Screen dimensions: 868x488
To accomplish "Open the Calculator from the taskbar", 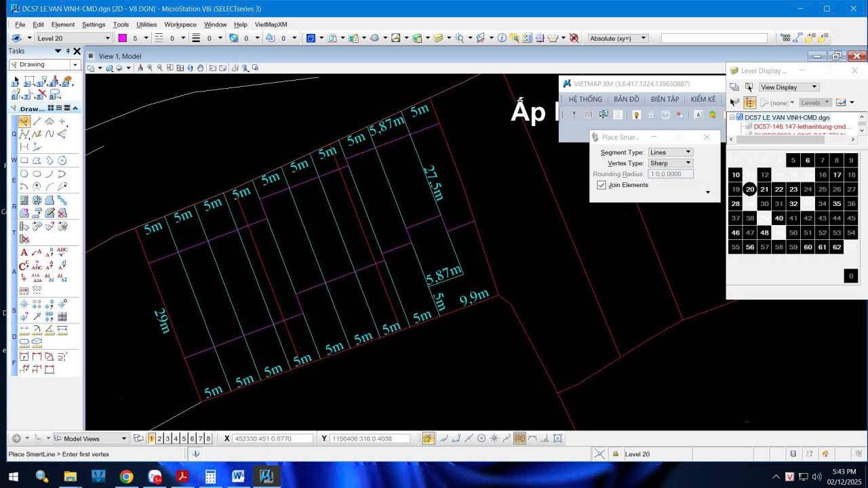I will pyautogui.click(x=210, y=476).
